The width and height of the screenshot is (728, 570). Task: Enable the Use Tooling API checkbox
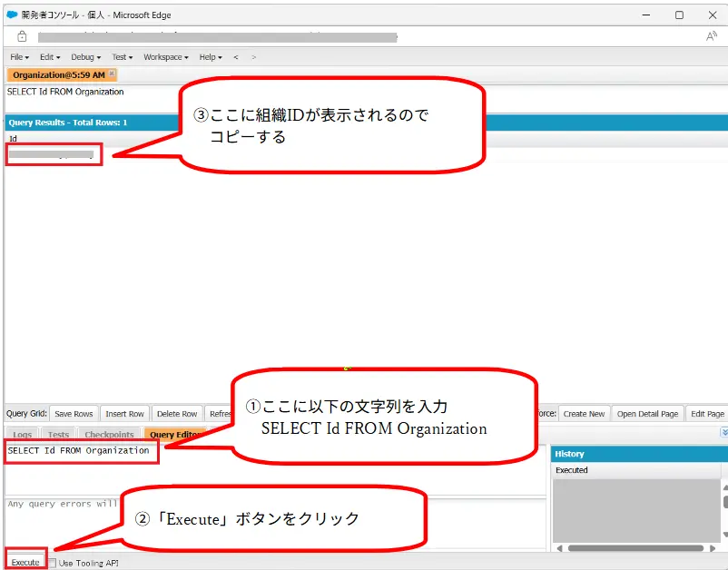click(x=53, y=563)
